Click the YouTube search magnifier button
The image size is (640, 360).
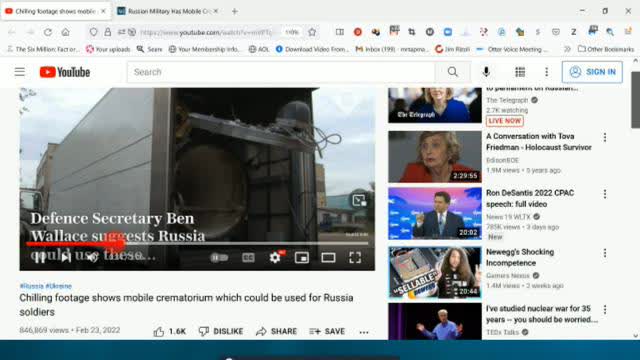pyautogui.click(x=452, y=72)
